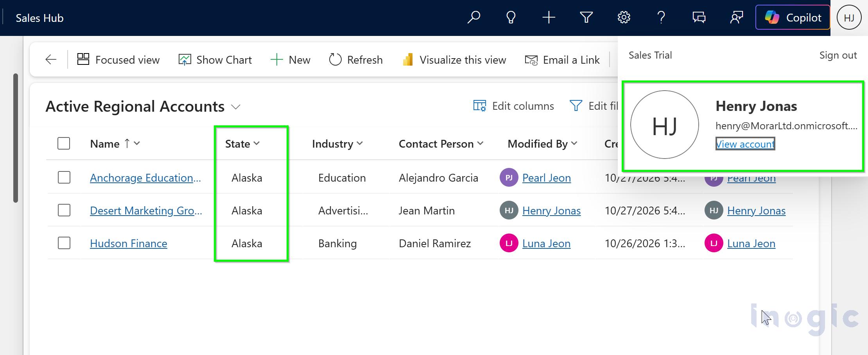
Task: Check the Anchorage Education row checkbox
Action: coord(64,177)
